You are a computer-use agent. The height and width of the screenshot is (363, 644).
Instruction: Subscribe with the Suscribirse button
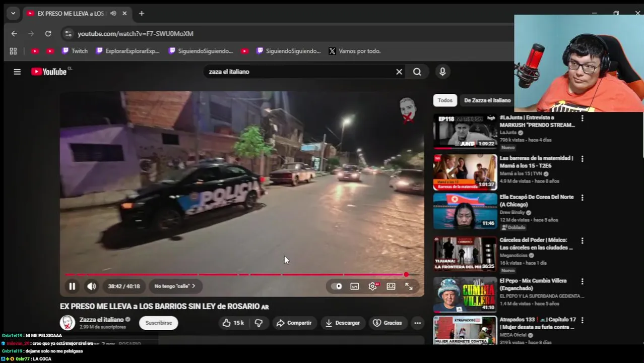click(159, 323)
